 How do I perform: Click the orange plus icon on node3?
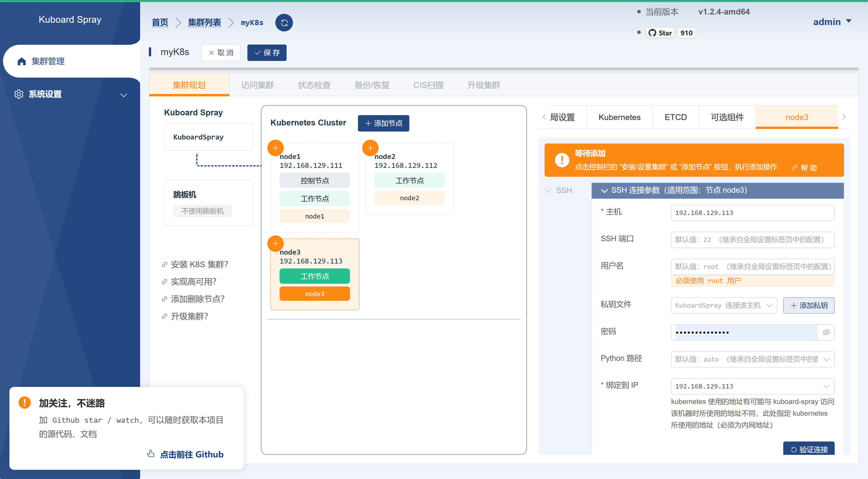(x=275, y=243)
